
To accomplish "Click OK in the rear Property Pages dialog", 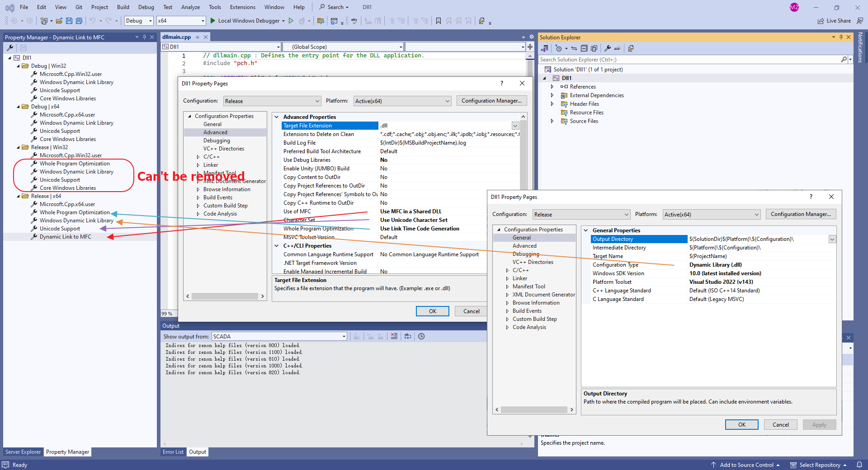I will [x=433, y=311].
